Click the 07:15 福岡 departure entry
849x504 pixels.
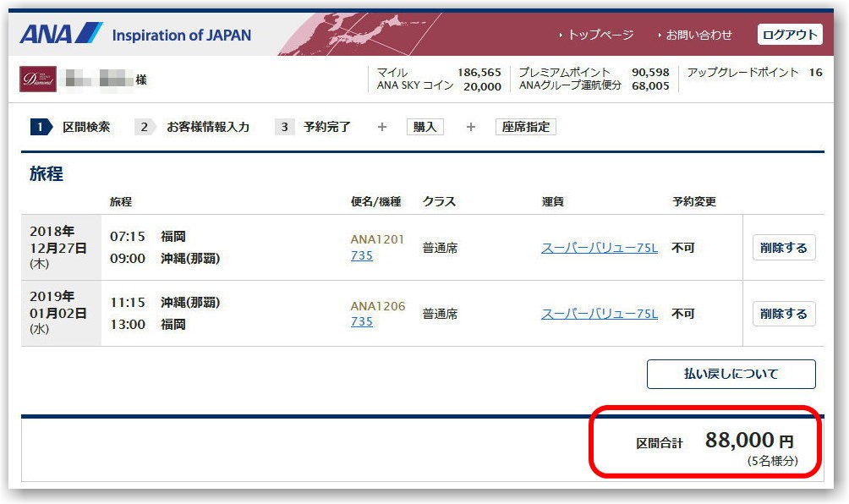click(148, 237)
